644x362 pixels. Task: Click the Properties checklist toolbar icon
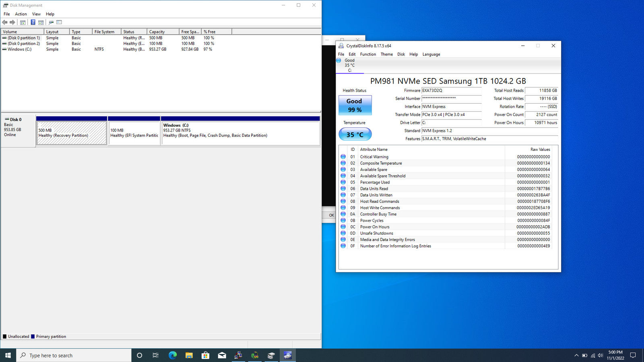(59, 23)
